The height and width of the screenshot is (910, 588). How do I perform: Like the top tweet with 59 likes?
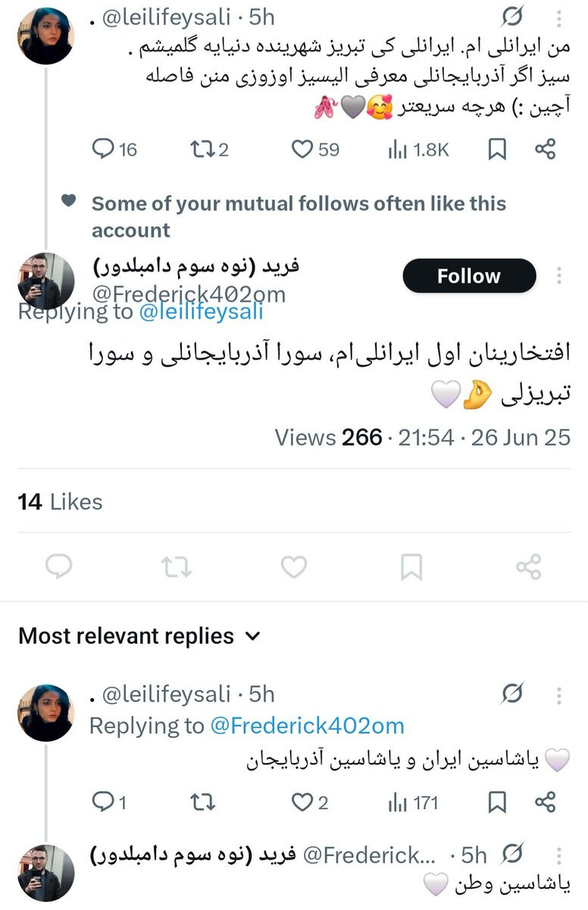click(316, 149)
